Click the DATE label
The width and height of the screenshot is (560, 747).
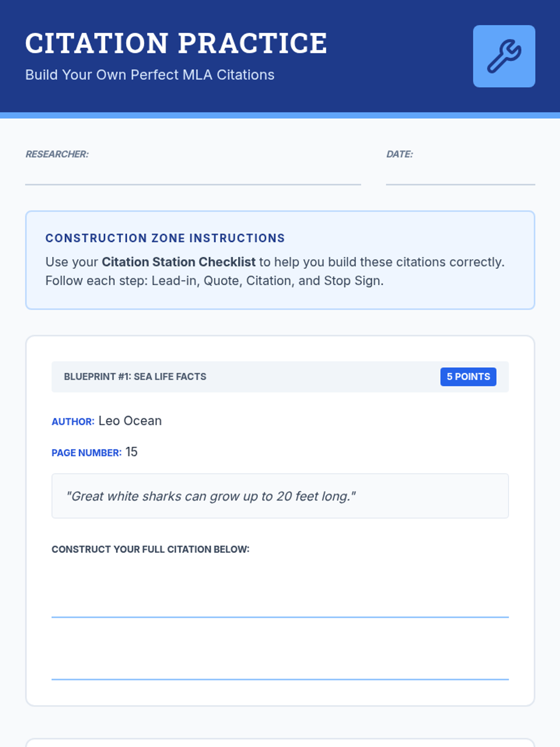pos(399,154)
